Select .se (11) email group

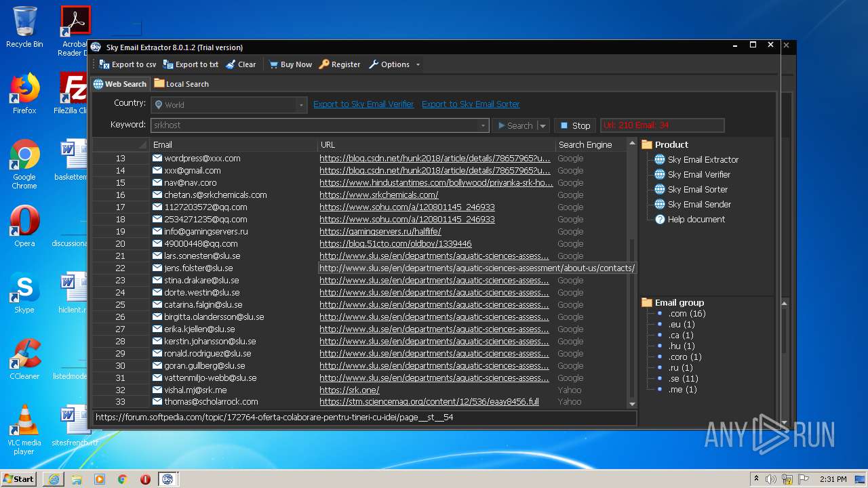(x=683, y=379)
